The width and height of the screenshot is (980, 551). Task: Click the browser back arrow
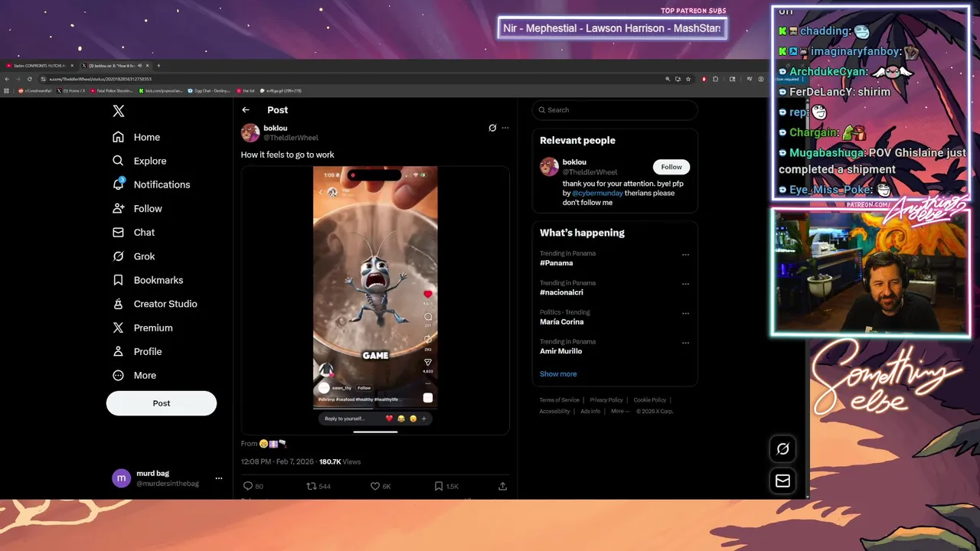pyautogui.click(x=7, y=79)
